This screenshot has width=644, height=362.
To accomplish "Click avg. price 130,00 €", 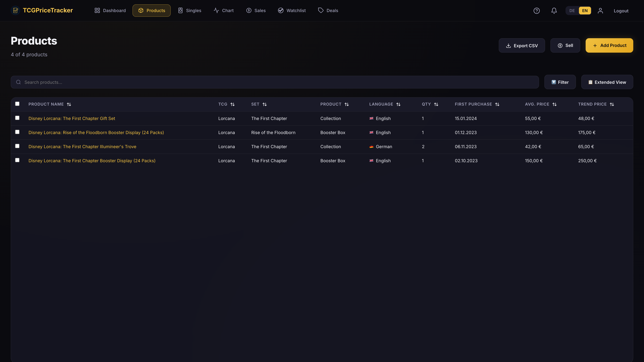I will (x=534, y=132).
